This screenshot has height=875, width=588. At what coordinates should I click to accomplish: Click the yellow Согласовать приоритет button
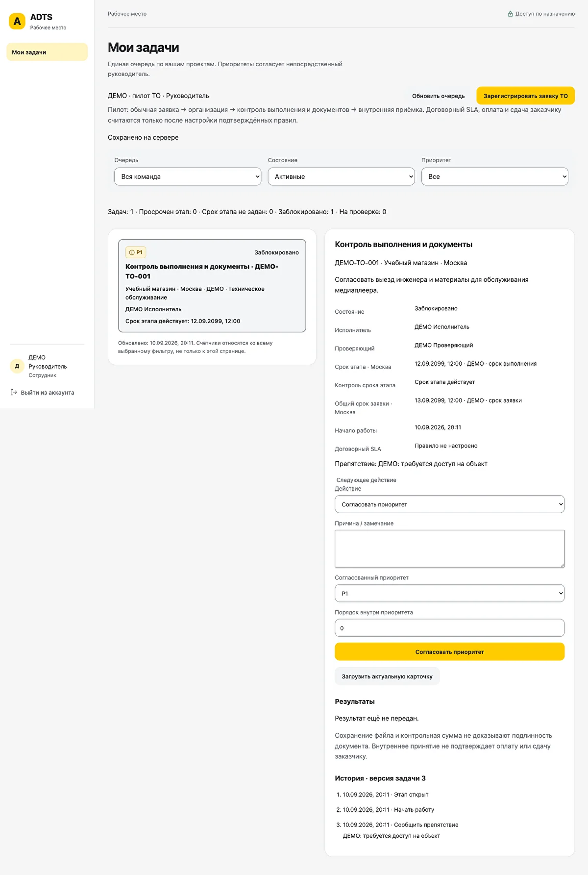tap(449, 652)
